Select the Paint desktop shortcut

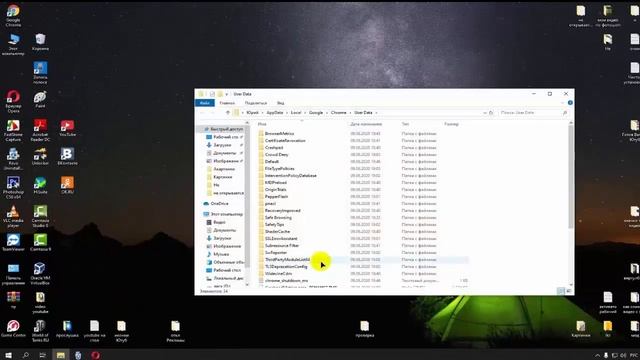click(40, 99)
